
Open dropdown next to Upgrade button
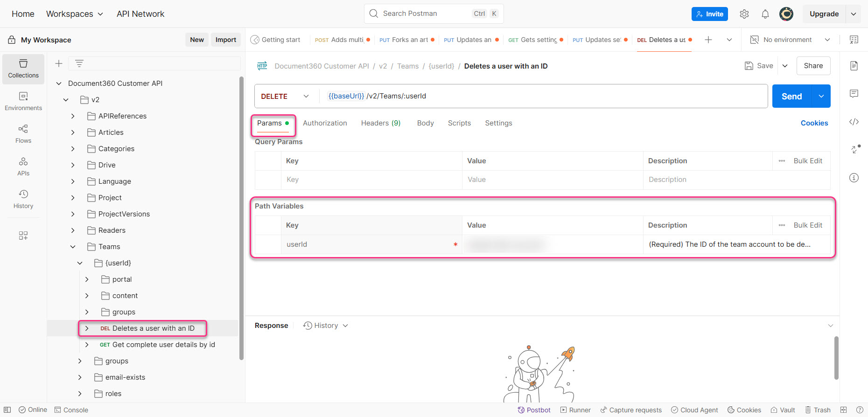[854, 14]
